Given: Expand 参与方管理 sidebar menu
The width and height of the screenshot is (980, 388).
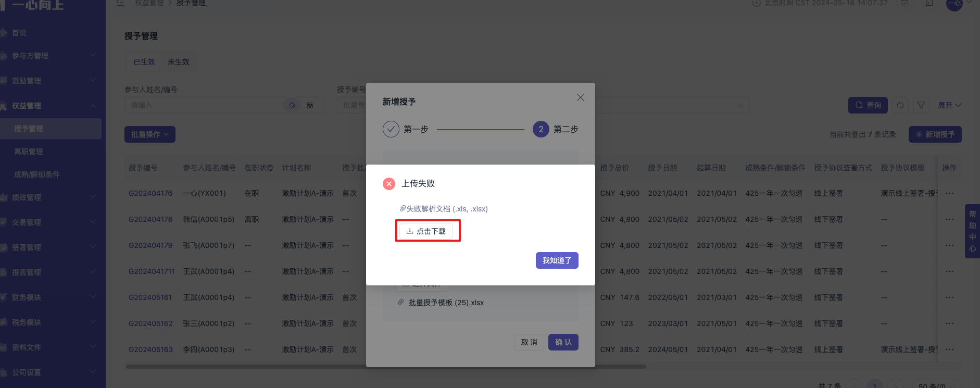Looking at the screenshot, I should [x=51, y=56].
